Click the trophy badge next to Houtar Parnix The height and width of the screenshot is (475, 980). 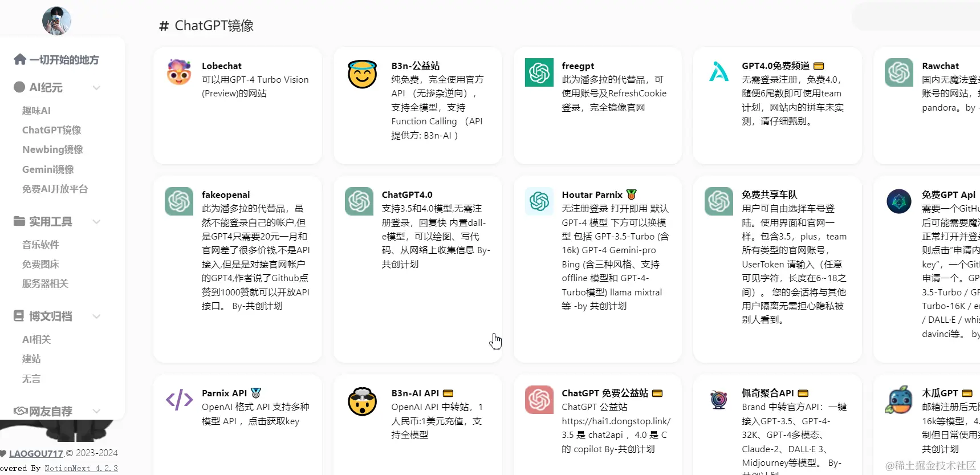[x=631, y=194]
